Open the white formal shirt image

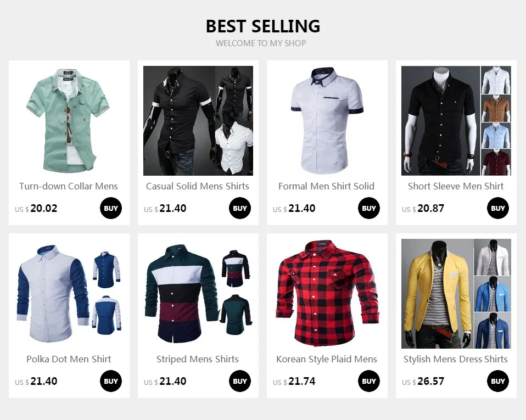pyautogui.click(x=327, y=121)
